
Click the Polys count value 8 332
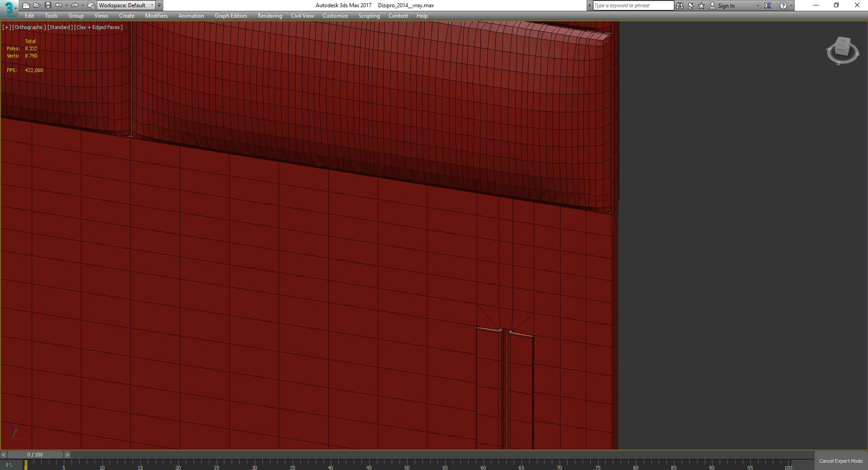point(31,48)
